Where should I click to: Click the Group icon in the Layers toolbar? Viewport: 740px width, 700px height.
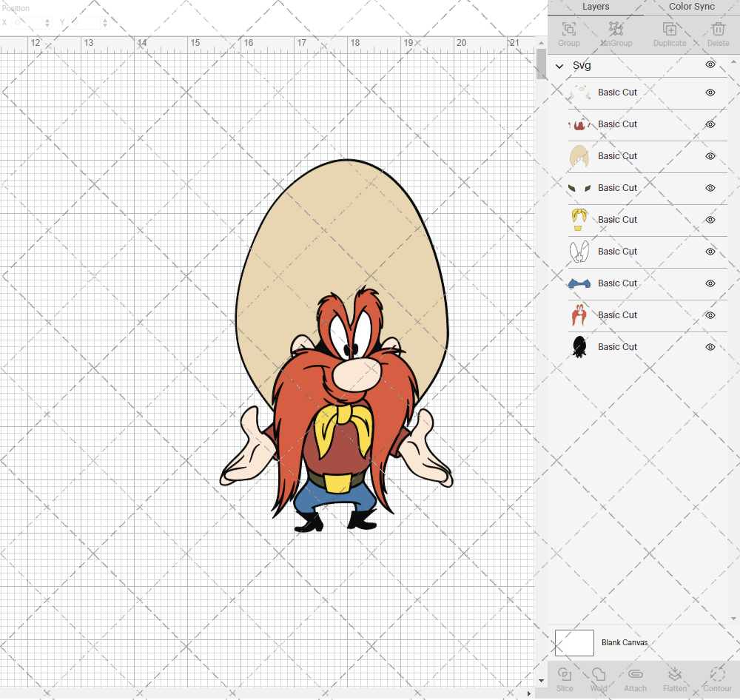click(568, 30)
